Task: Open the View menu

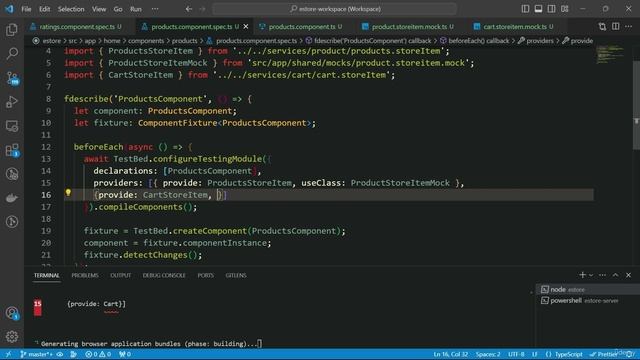Action: click(99, 9)
